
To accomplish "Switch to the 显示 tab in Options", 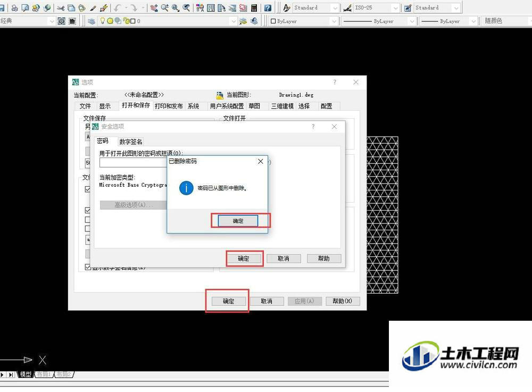I will coord(105,106).
